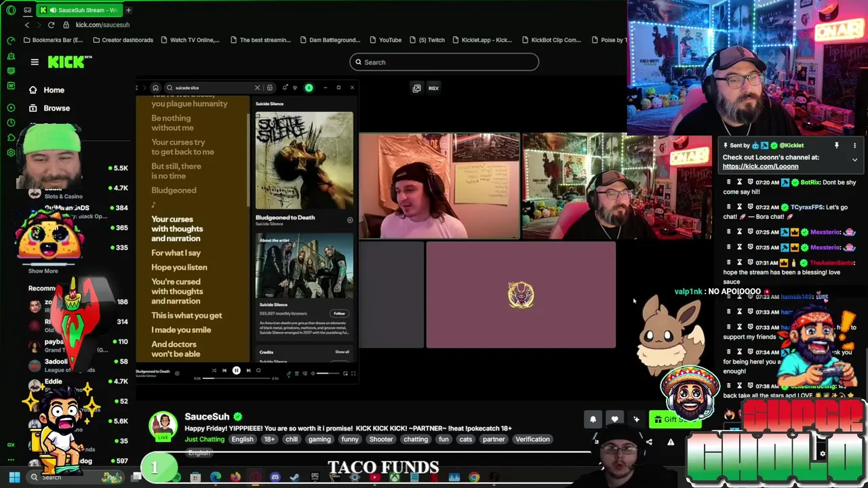Adjust the Spotify volume slider

[x=328, y=373]
